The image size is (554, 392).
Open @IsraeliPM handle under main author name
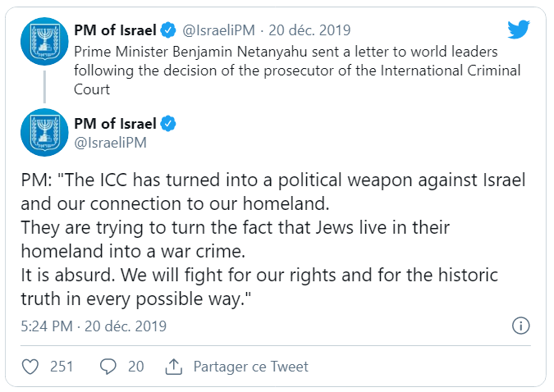click(x=110, y=143)
